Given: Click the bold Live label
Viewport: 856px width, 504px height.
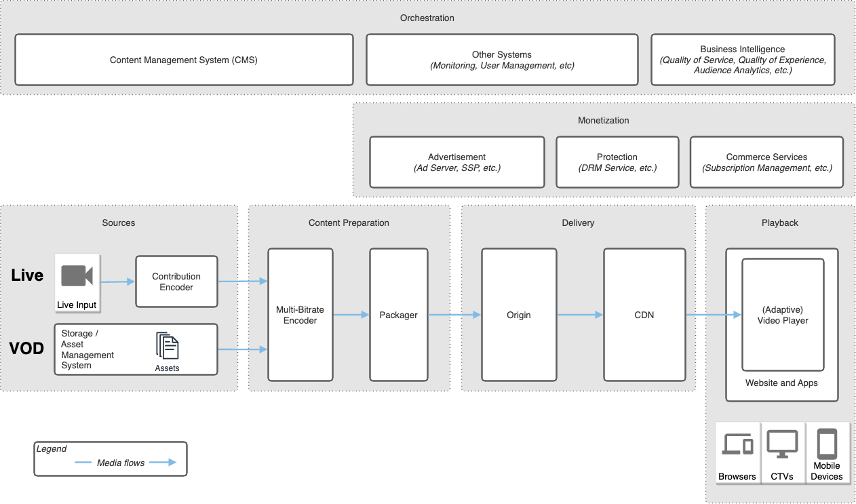Looking at the screenshot, I should (27, 275).
